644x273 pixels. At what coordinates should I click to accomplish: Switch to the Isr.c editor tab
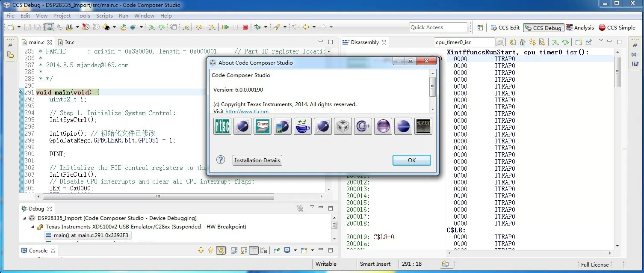click(66, 42)
